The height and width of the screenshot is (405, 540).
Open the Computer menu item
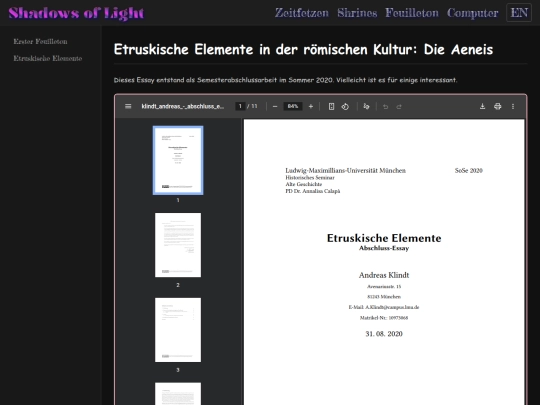point(472,13)
